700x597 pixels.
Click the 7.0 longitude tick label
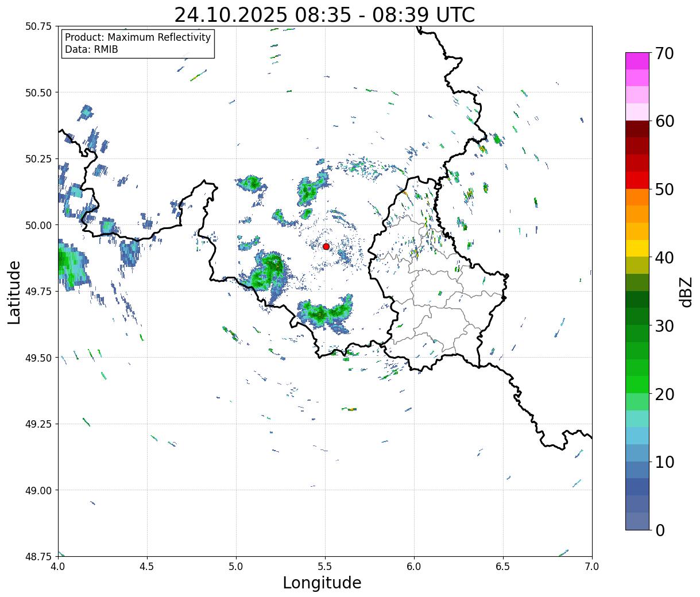[592, 566]
